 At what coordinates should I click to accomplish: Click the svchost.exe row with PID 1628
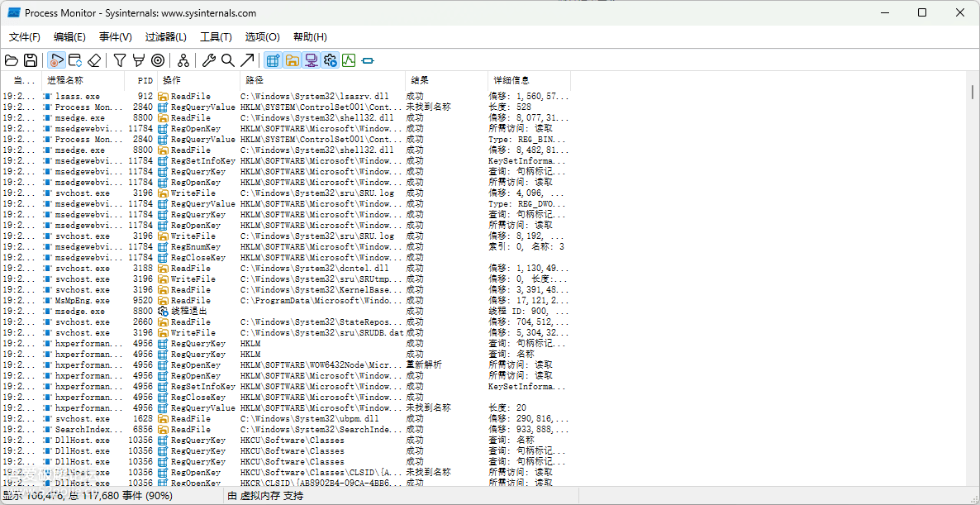[285, 418]
